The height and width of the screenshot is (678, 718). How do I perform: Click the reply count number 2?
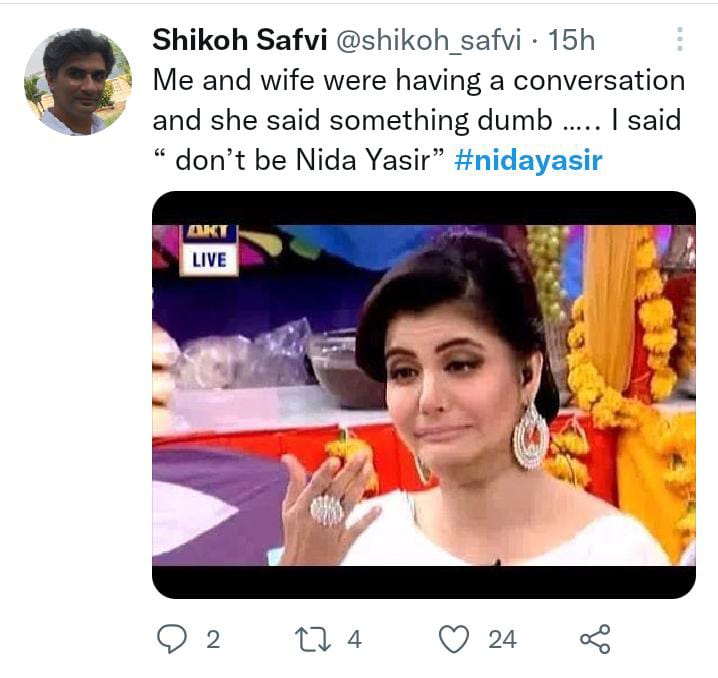point(212,639)
